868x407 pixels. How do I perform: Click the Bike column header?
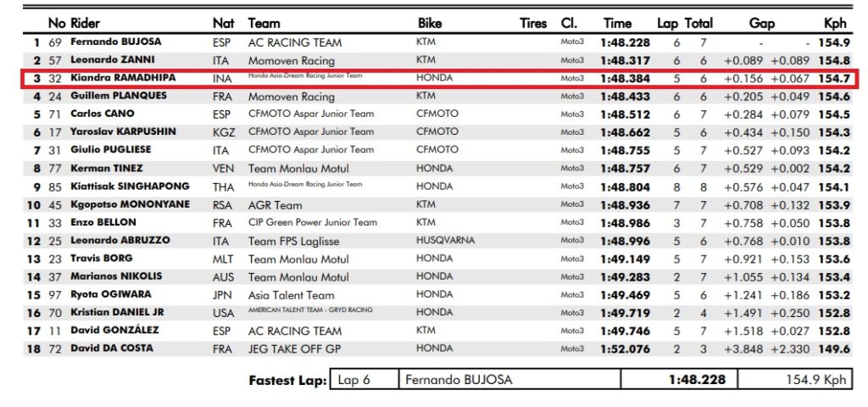(430, 23)
